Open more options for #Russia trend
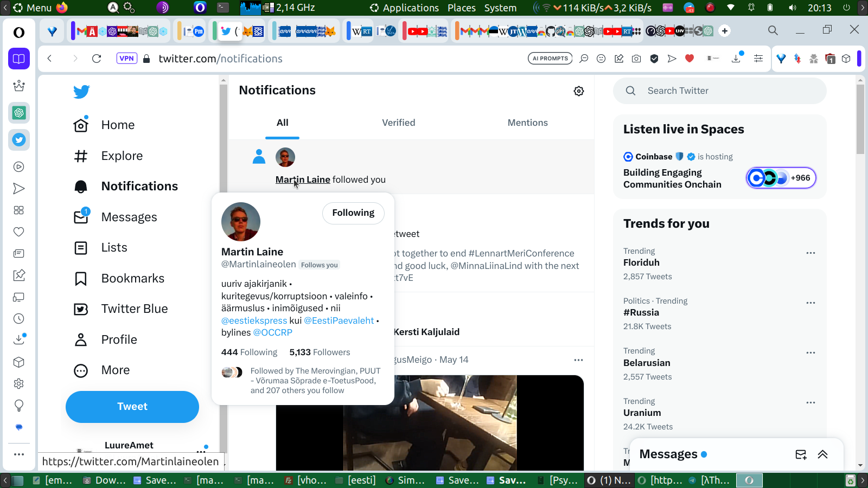Screen dimensions: 868x488 pyautogui.click(x=810, y=303)
